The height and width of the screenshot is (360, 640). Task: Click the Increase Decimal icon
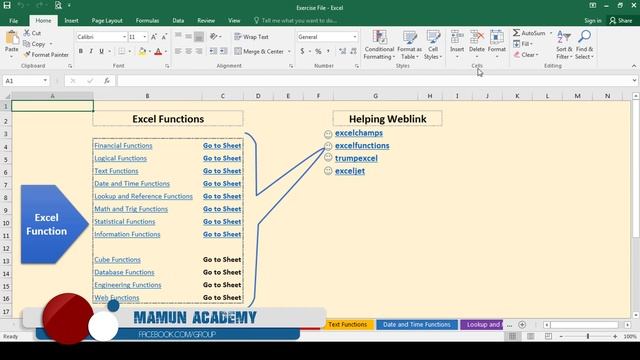click(x=342, y=51)
